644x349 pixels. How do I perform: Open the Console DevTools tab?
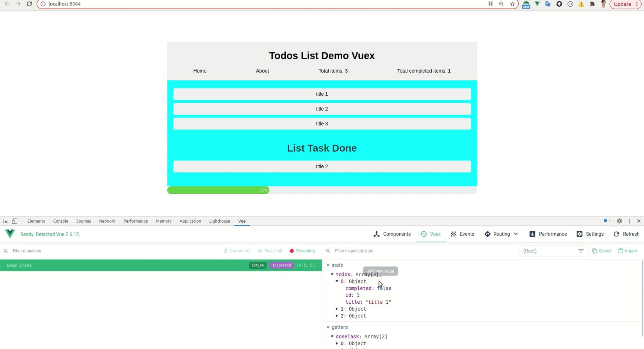coord(60,221)
